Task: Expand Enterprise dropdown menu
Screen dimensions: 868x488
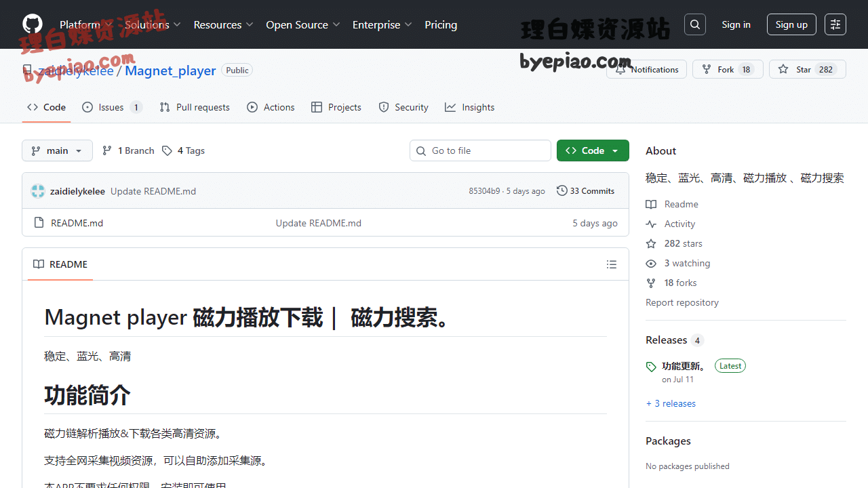Action: click(382, 24)
